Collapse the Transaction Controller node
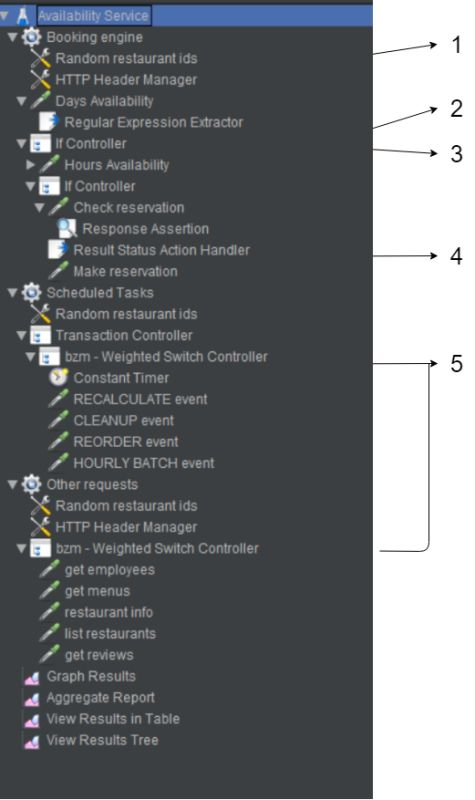Screen dimensions: 475x800 click(21, 336)
